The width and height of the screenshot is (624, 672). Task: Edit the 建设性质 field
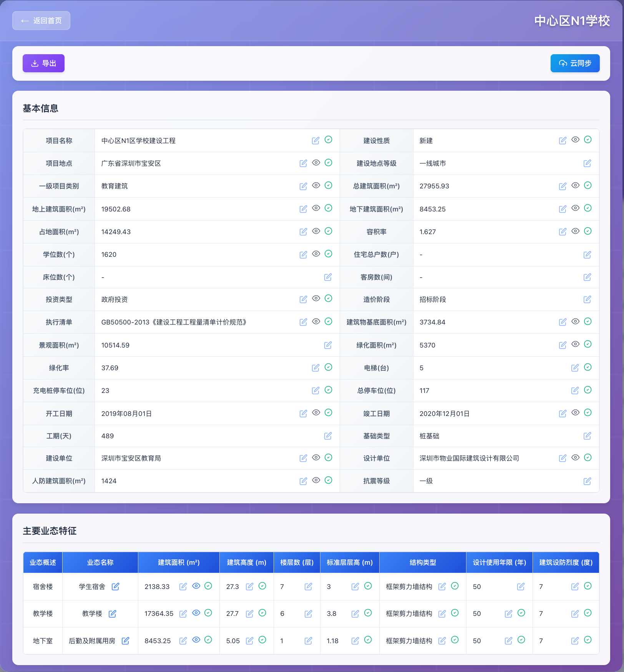(x=563, y=141)
